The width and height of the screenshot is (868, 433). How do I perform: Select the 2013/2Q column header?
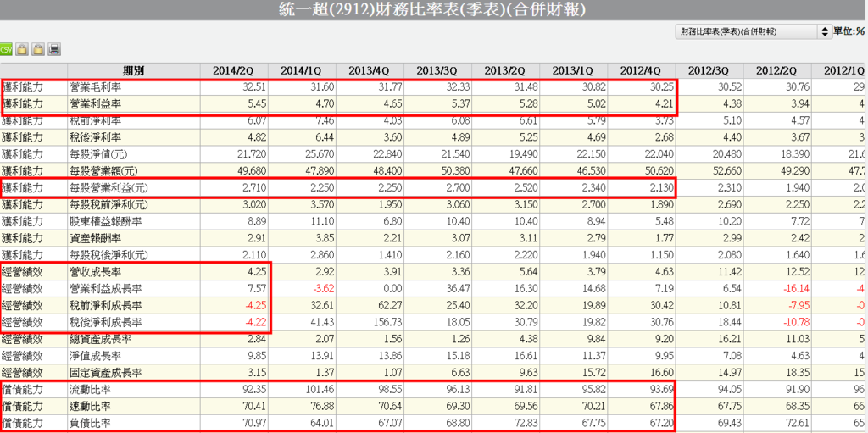tap(505, 71)
